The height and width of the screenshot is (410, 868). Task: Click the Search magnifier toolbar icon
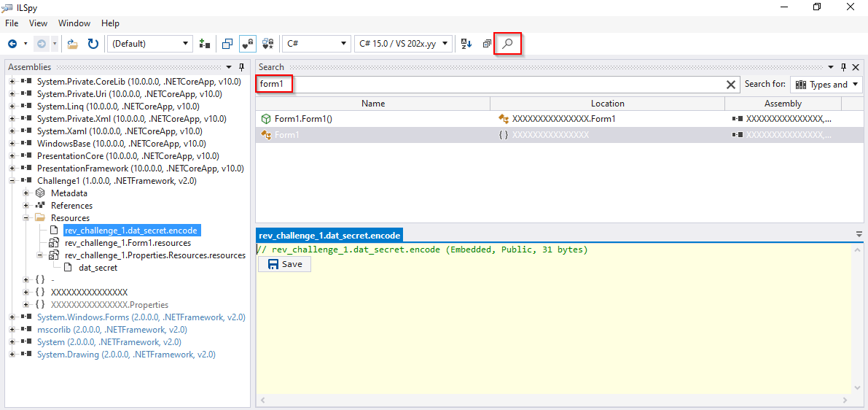(x=507, y=44)
